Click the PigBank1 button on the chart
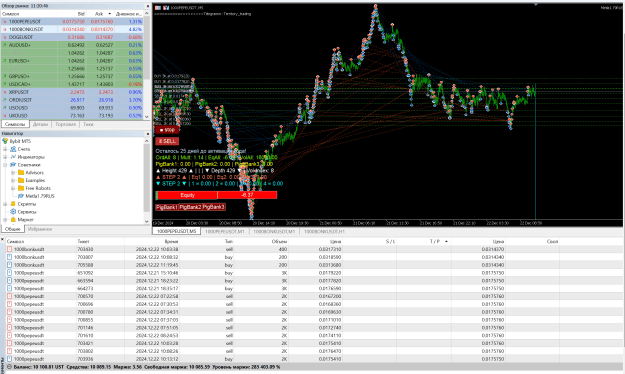 [x=167, y=207]
